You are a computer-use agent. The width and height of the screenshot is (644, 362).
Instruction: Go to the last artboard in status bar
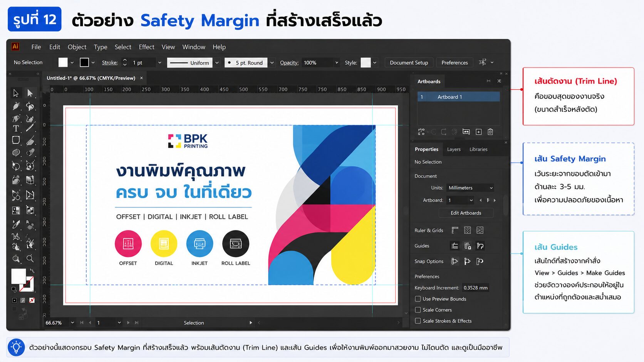tap(136, 323)
